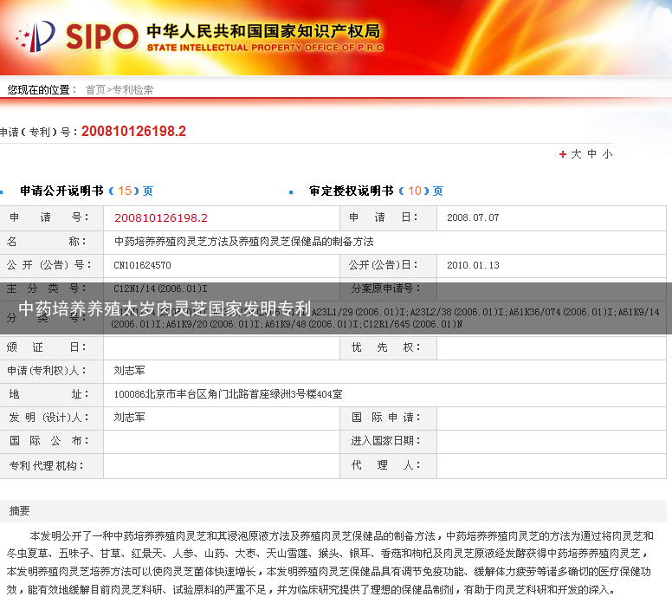
Task: Select main classification C12N1/14 value
Action: pyautogui.click(x=160, y=289)
